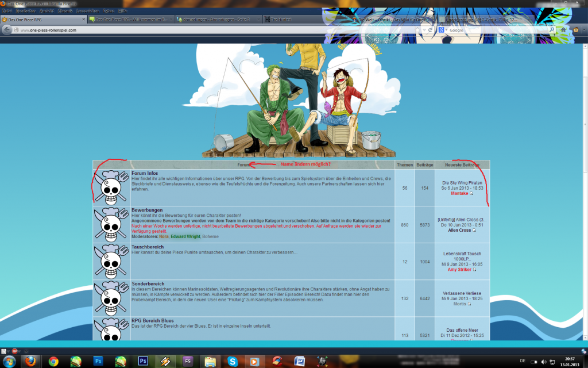The height and width of the screenshot is (368, 588).
Task: Open the Sonderbereich forum link
Action: (x=148, y=283)
